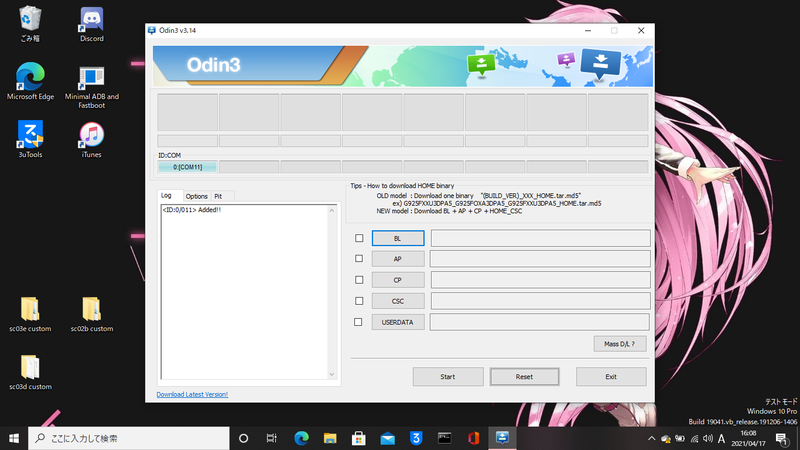Open the Recycle Bin (ごみ箱) desktop icon
800x450 pixels.
[30, 23]
